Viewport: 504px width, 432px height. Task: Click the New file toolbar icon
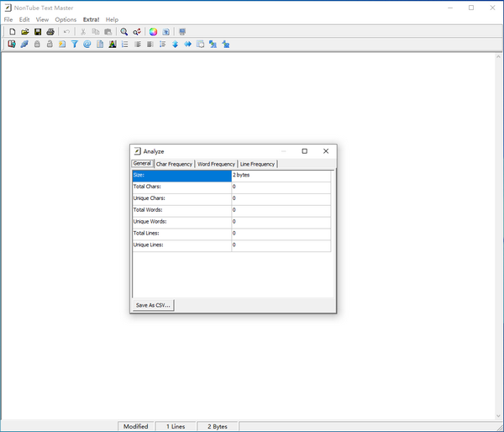click(13, 32)
